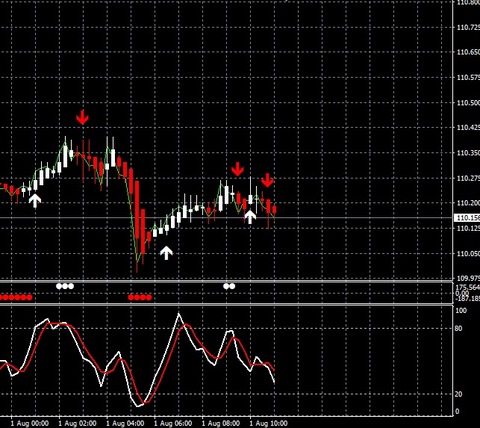This screenshot has width=480, height=428.
Task: Click the white up arrow near 10:00
Action: tap(250, 217)
